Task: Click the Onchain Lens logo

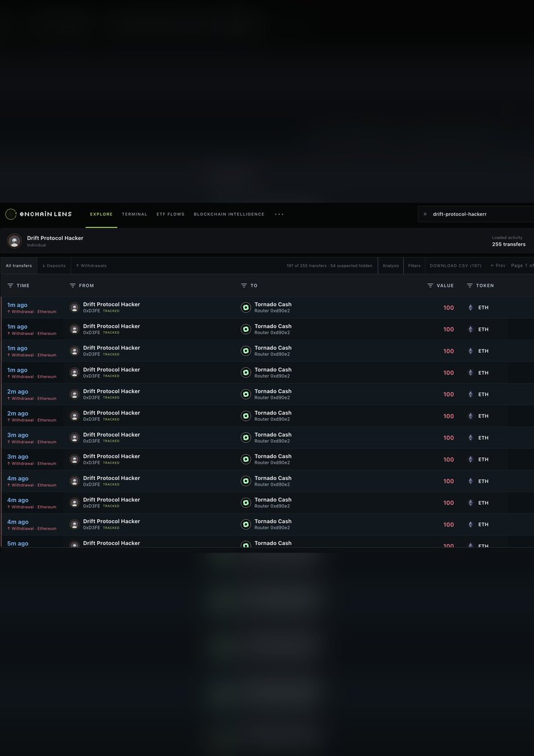Action: 38,214
